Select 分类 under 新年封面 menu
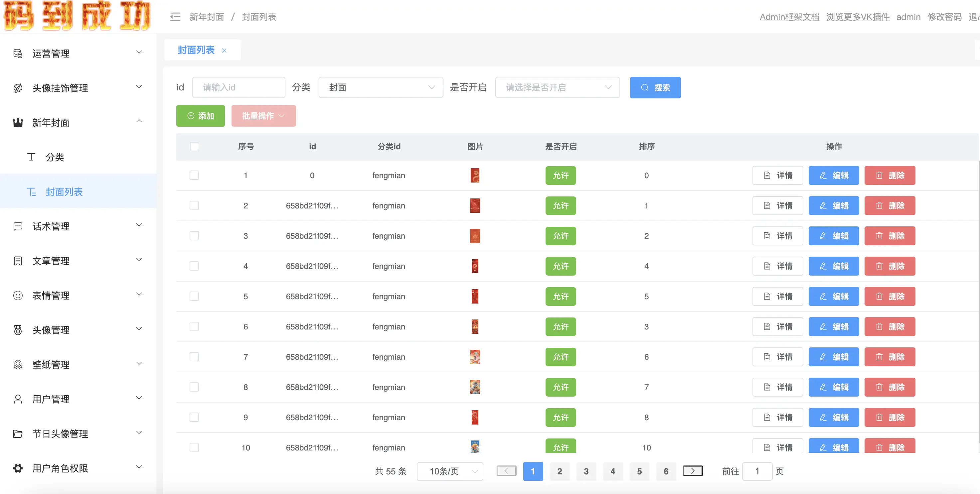The height and width of the screenshot is (494, 980). tap(55, 157)
